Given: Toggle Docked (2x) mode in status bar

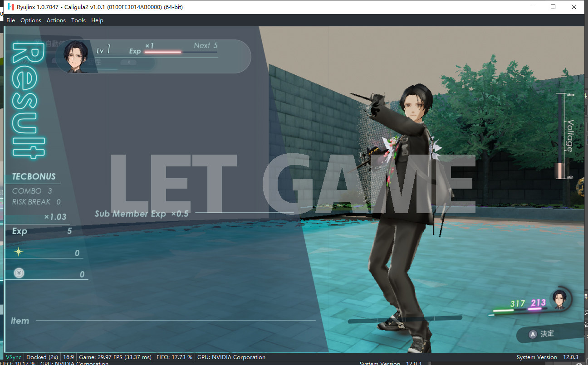Looking at the screenshot, I should [42, 357].
